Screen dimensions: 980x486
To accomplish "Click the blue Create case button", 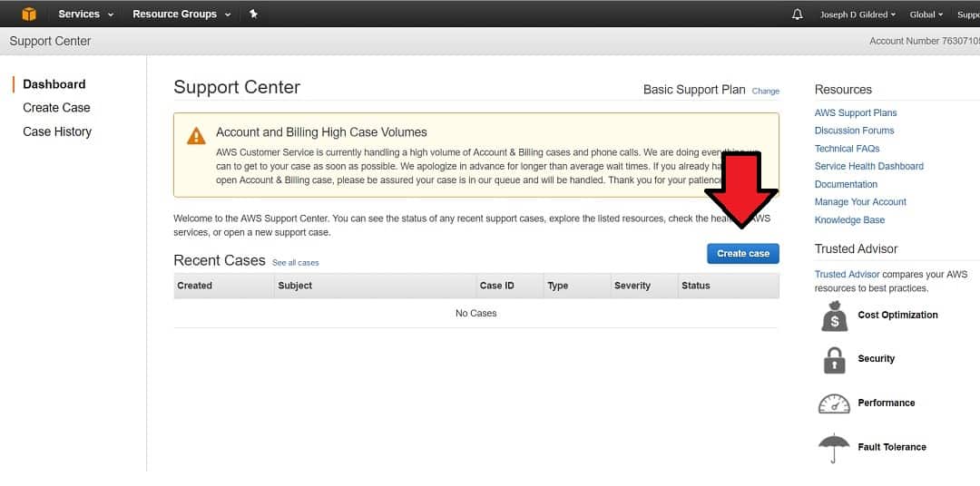I will [743, 254].
